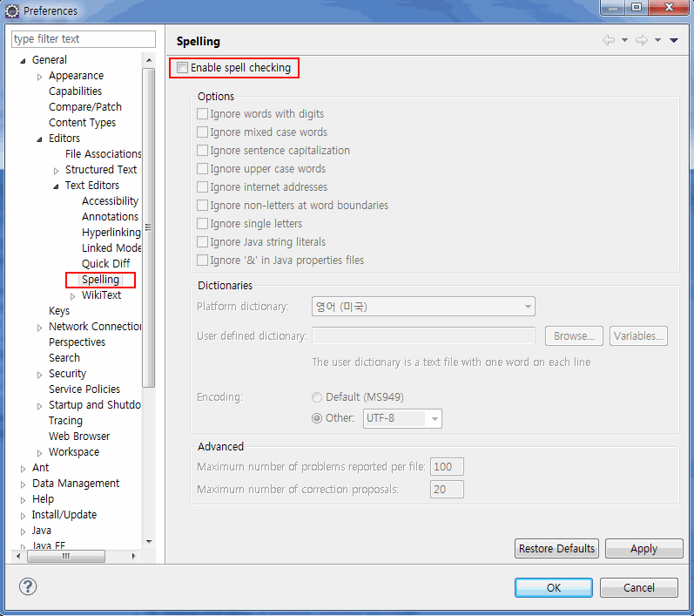This screenshot has height=616, width=694.
Task: Select Capabilities in the tree
Action: pos(75,91)
